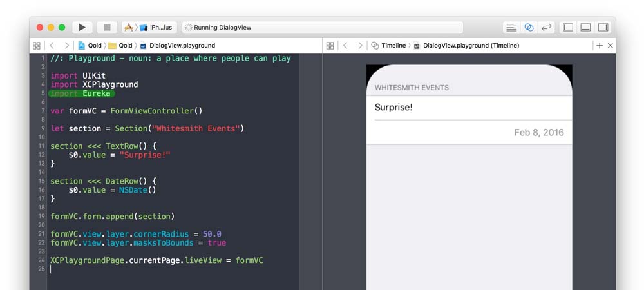Open DialogView.playground breadcrumb in left editor
Viewport: 644px width, 290px height.
tap(177, 46)
